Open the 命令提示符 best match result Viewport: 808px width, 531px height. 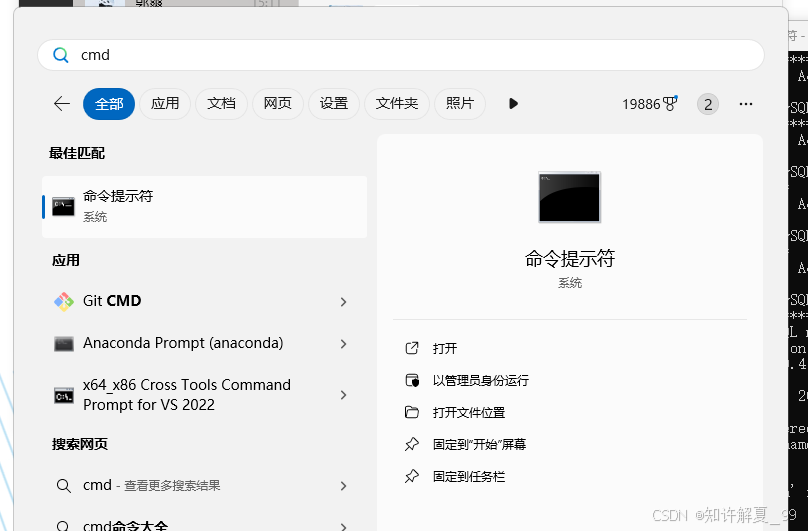click(x=205, y=206)
